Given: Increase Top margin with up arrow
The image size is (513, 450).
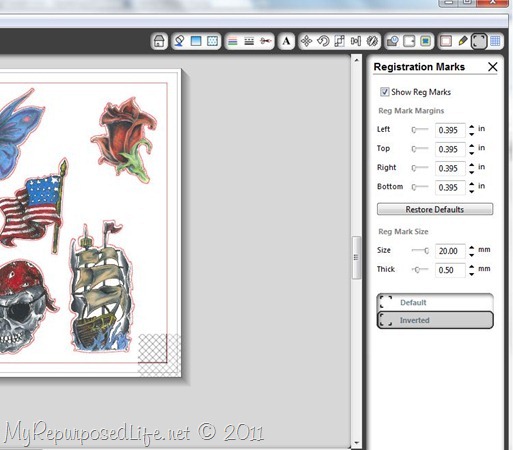Looking at the screenshot, I should pyautogui.click(x=471, y=146).
